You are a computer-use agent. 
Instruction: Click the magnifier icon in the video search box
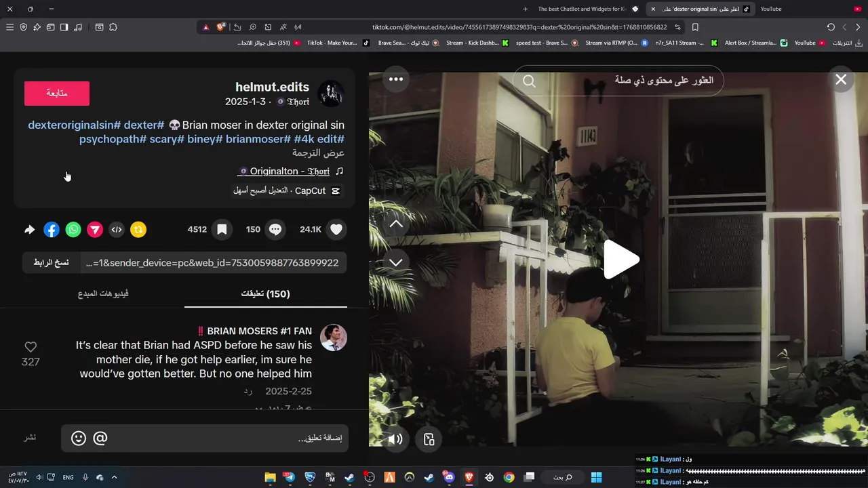click(x=530, y=81)
